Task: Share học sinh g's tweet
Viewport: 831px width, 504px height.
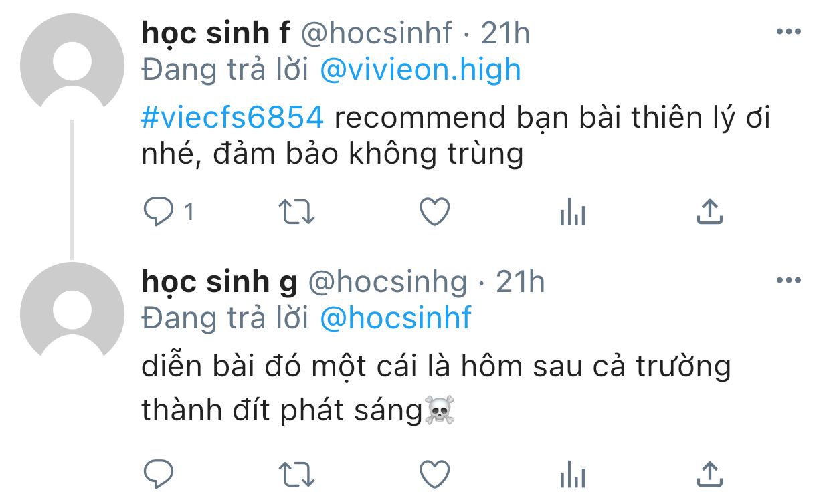Action: (709, 473)
